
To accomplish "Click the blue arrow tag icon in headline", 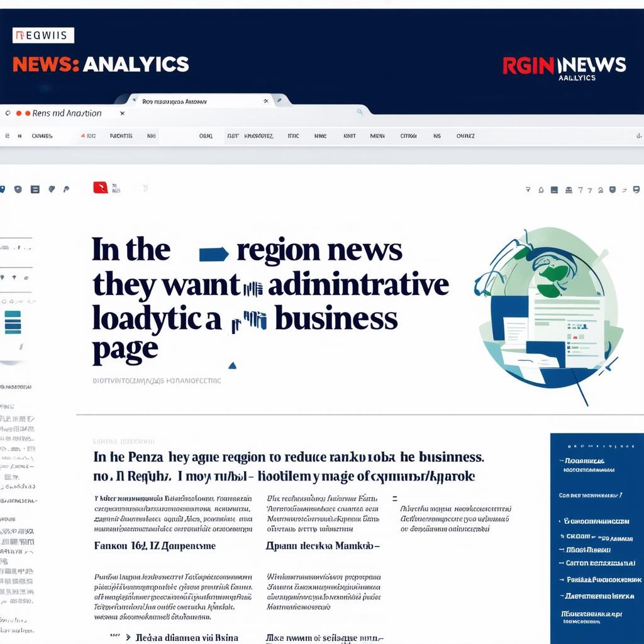I will (x=213, y=253).
